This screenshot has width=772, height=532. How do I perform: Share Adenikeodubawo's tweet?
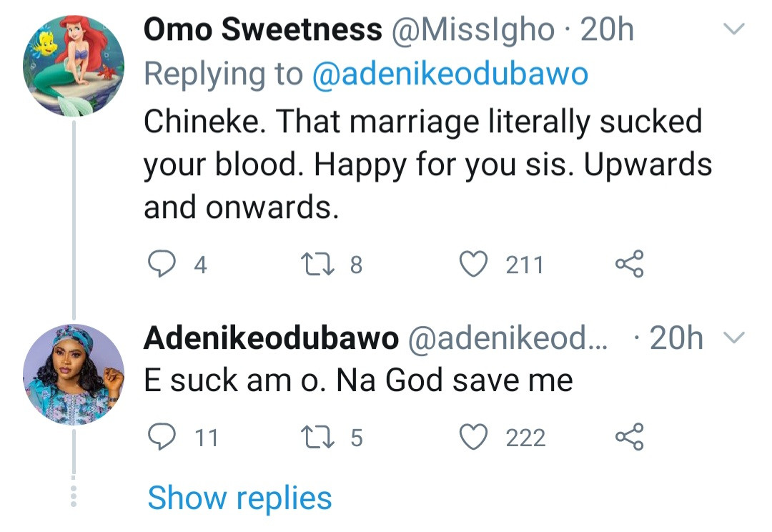[x=630, y=437]
